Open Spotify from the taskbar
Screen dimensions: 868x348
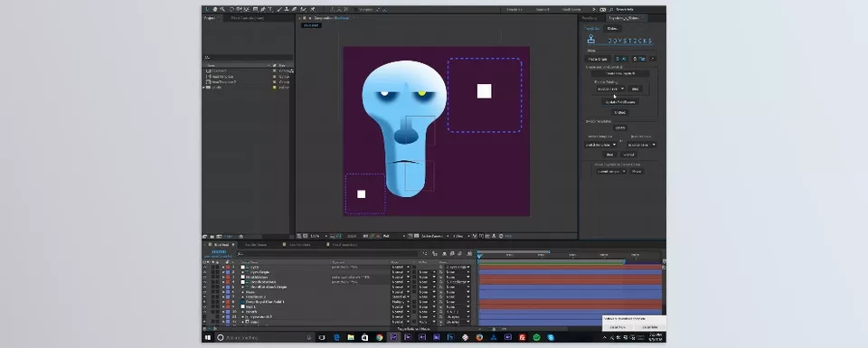[536, 337]
